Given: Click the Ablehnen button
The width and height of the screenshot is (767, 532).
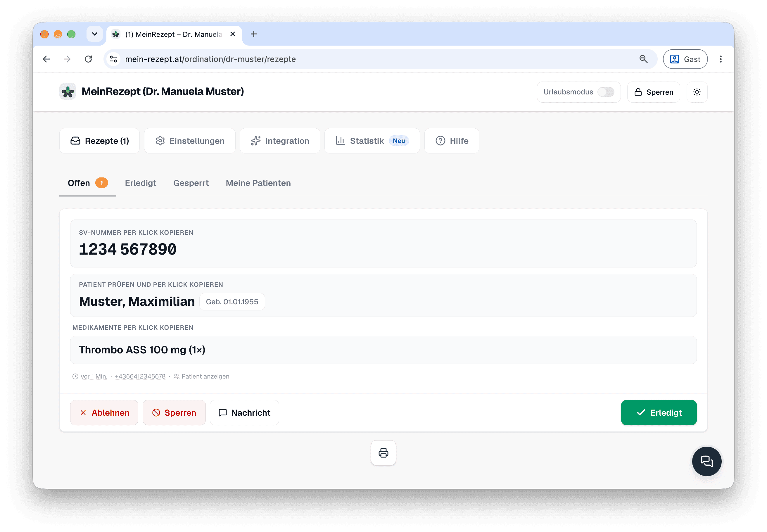Looking at the screenshot, I should [104, 413].
